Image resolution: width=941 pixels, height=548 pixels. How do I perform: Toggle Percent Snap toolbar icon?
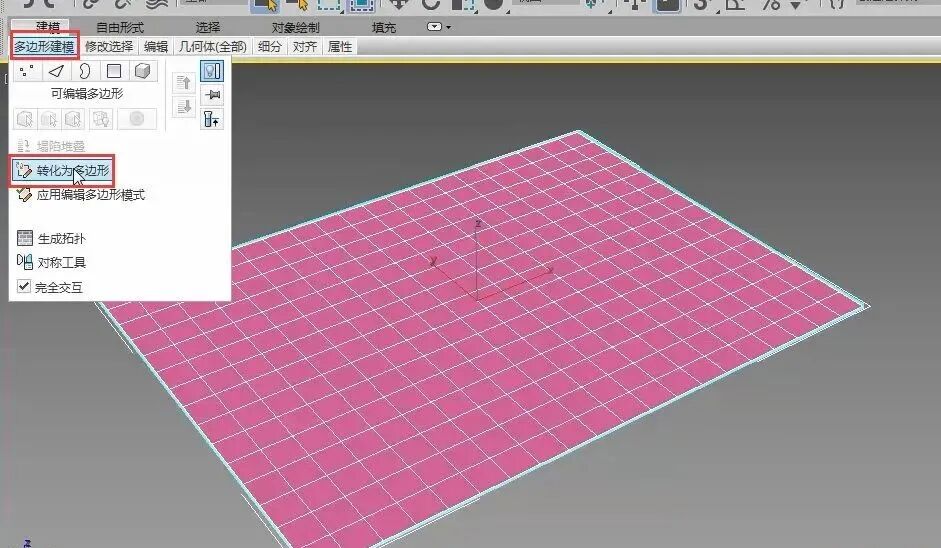tap(771, 5)
